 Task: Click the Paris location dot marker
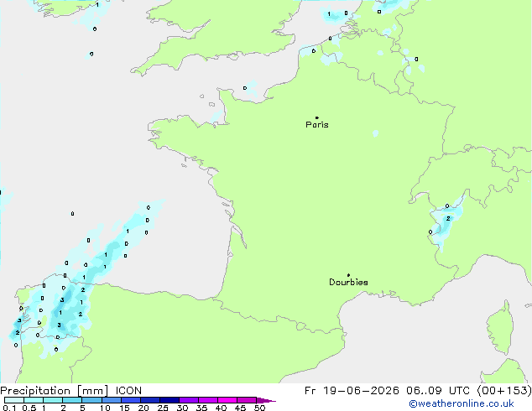coord(317,117)
